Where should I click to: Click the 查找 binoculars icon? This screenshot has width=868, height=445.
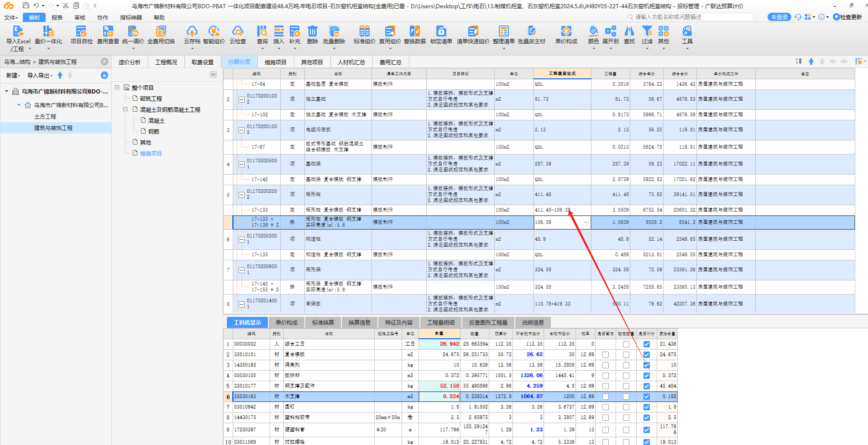(629, 31)
